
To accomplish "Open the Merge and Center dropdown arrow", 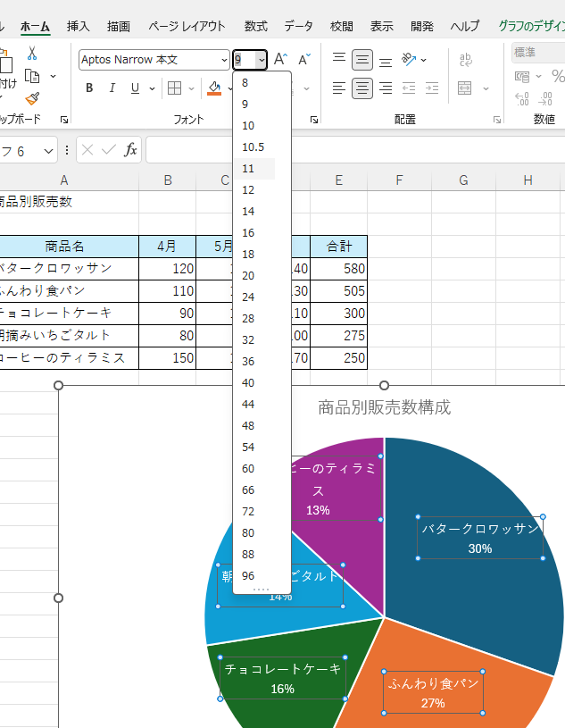I will pyautogui.click(x=486, y=88).
